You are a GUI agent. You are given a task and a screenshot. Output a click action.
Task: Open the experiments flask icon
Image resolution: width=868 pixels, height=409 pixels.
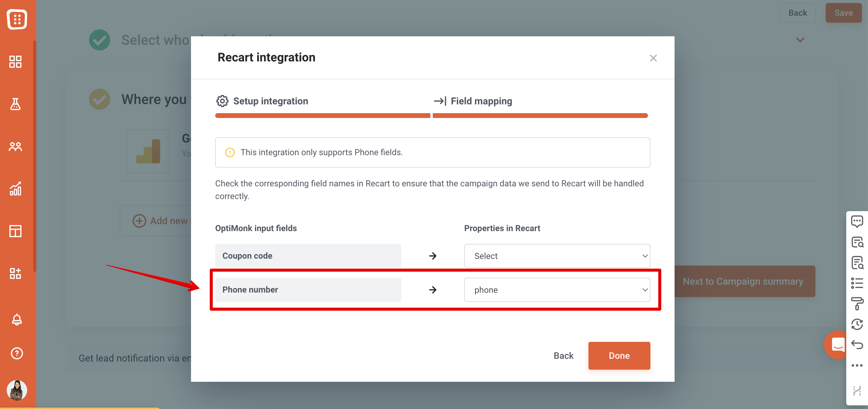point(15,104)
